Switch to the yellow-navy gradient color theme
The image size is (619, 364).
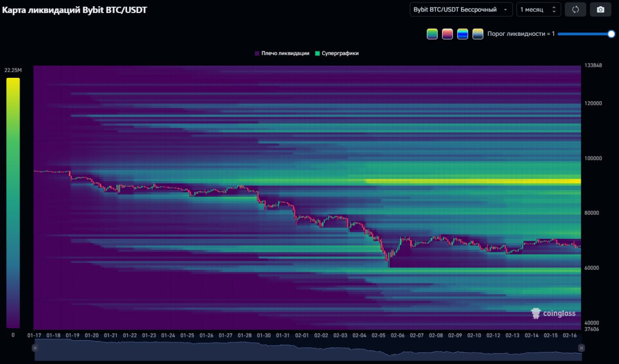click(478, 34)
